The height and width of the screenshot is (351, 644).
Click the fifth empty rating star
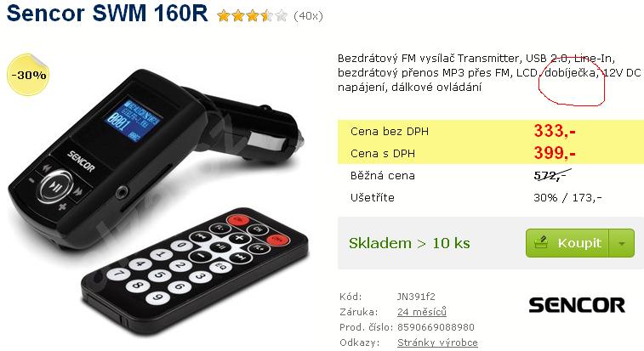click(x=282, y=16)
